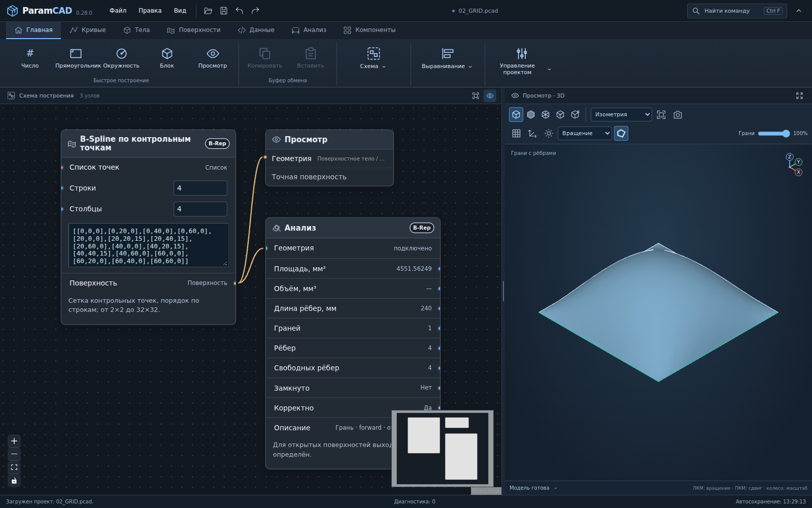Switch to wireframe display mode cube
The width and height of the screenshot is (812, 508).
click(x=546, y=115)
